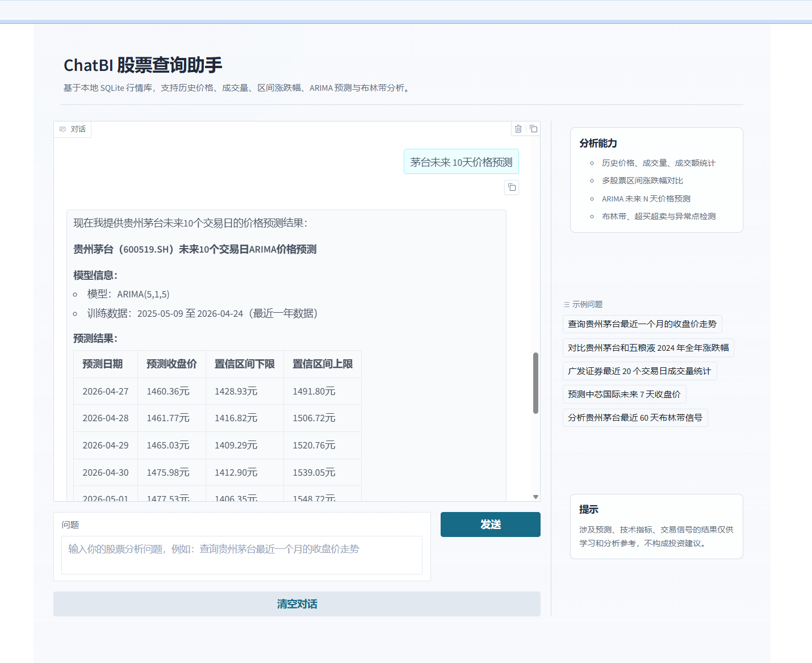Click the date cell 2026-04-29
Viewport: 812px width, 663px height.
tap(106, 445)
